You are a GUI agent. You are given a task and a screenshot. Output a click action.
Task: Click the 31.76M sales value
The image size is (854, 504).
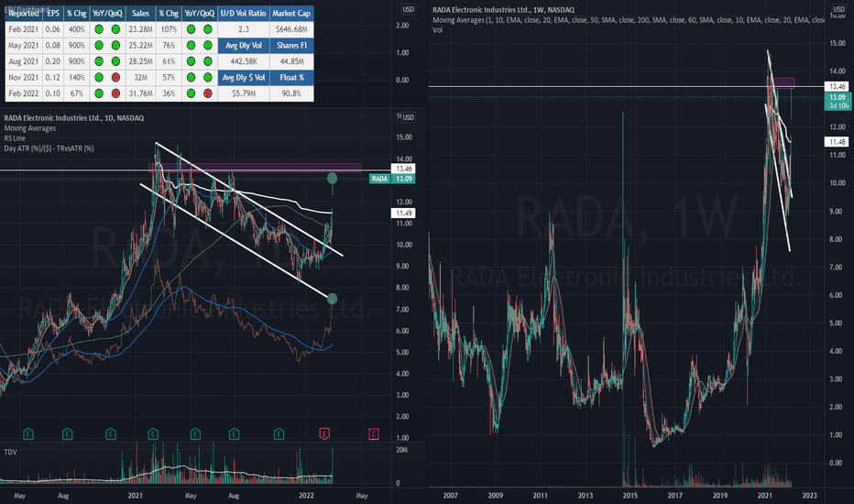(x=140, y=93)
